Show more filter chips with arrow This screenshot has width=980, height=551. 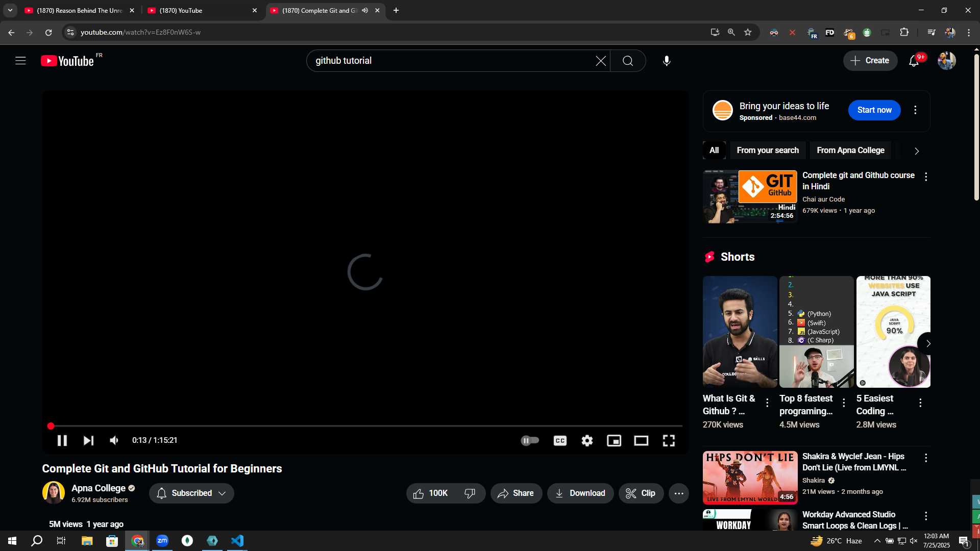click(x=917, y=151)
